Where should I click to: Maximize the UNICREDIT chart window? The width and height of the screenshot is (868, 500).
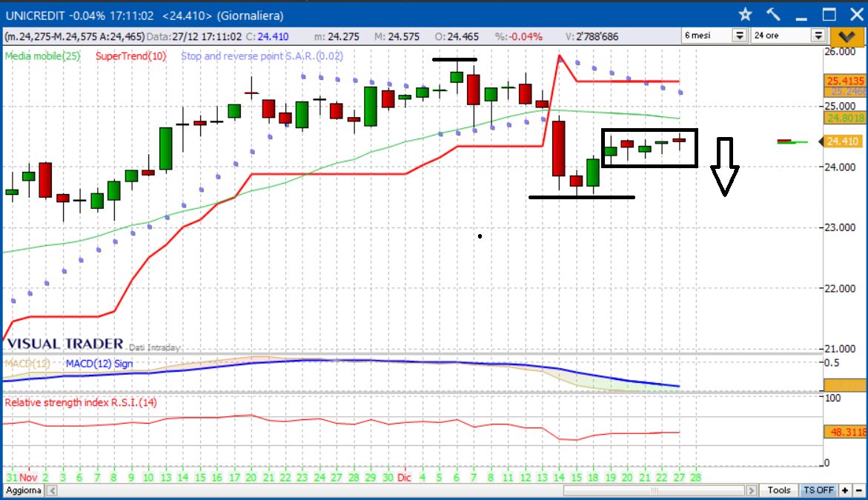pos(829,15)
